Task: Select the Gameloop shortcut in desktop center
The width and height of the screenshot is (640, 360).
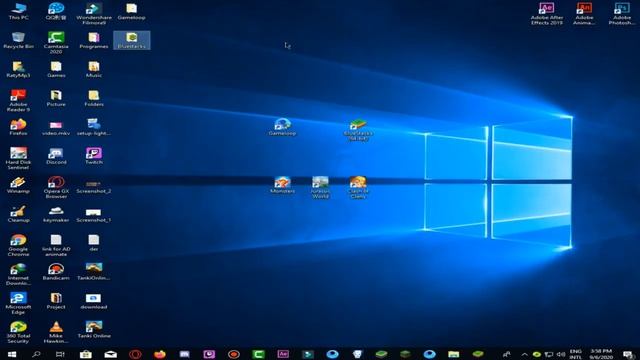Action: 282,127
